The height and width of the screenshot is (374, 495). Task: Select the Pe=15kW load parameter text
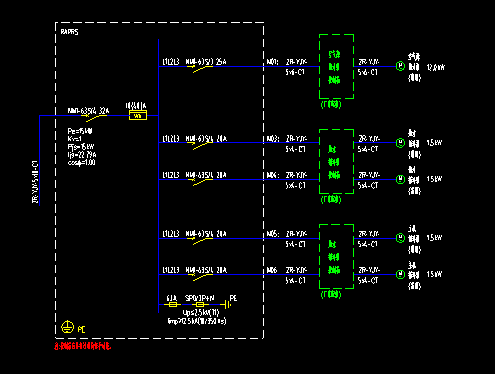80,131
